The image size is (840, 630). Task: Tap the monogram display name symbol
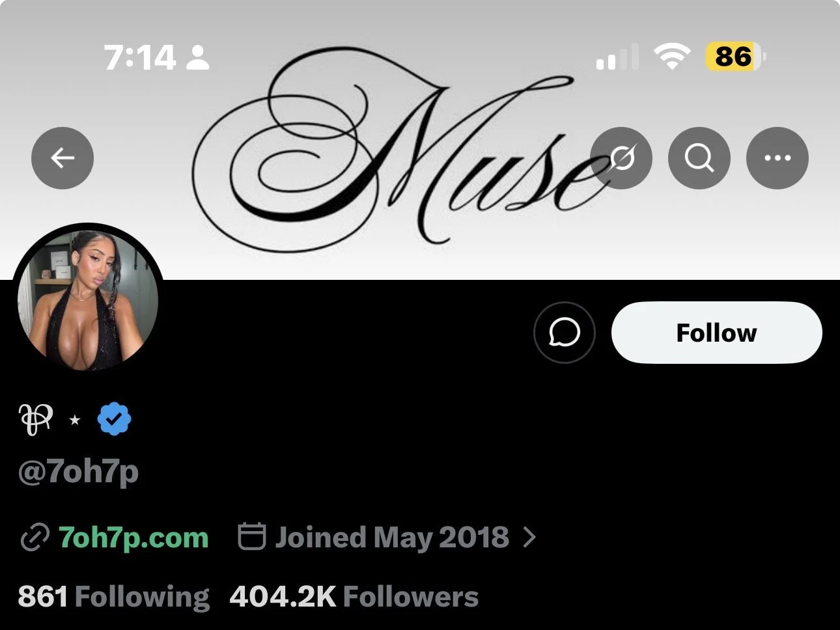(x=35, y=419)
